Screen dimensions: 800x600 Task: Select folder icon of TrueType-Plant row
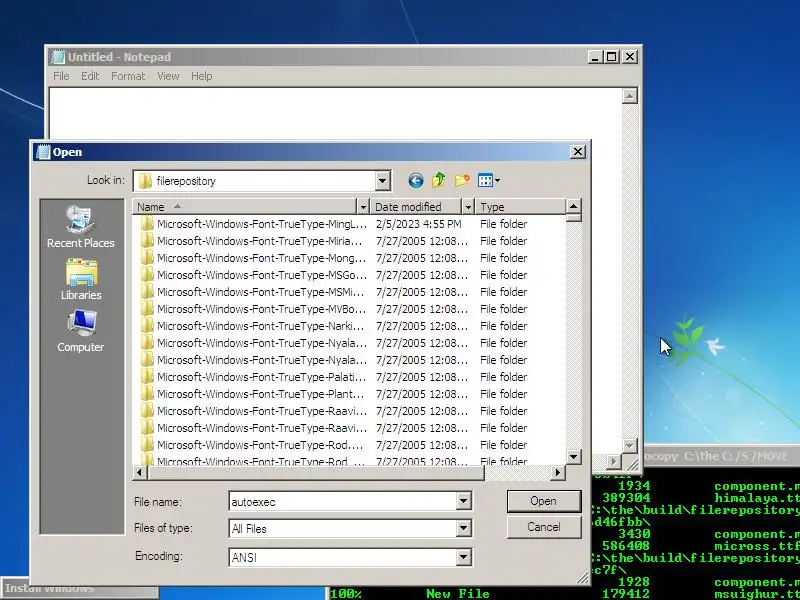click(x=147, y=394)
